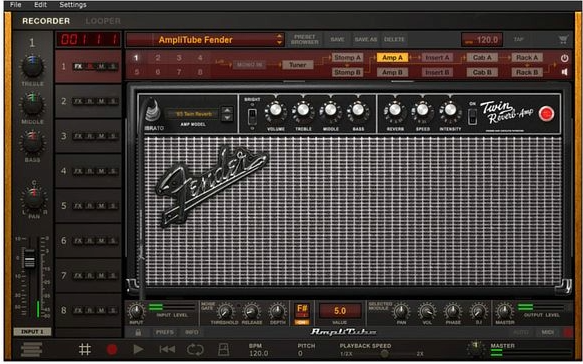583x364 pixels.
Task: Click the signal chain power icon
Action: pyautogui.click(x=564, y=58)
